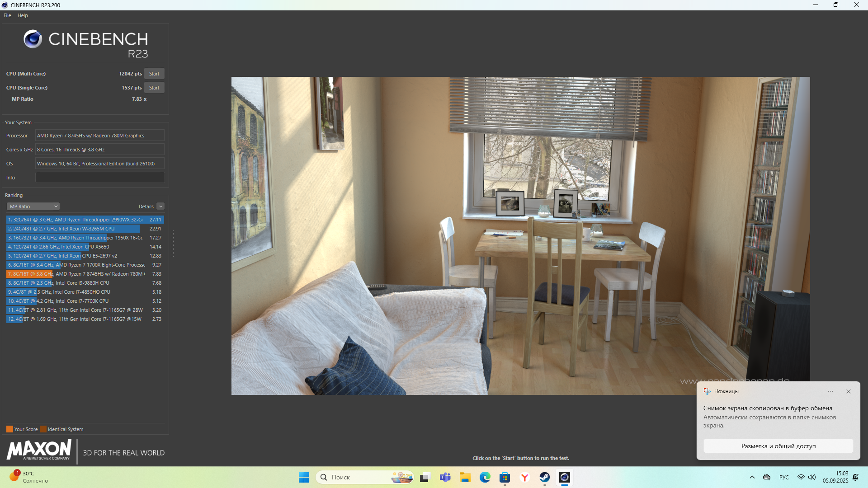Image resolution: width=868 pixels, height=488 pixels.
Task: Open the Help menu
Action: 23,15
